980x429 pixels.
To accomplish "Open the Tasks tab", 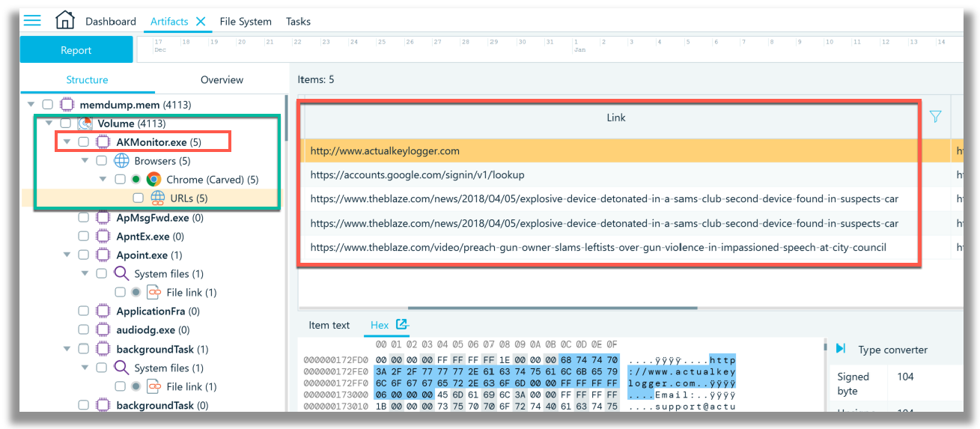I will click(x=298, y=21).
